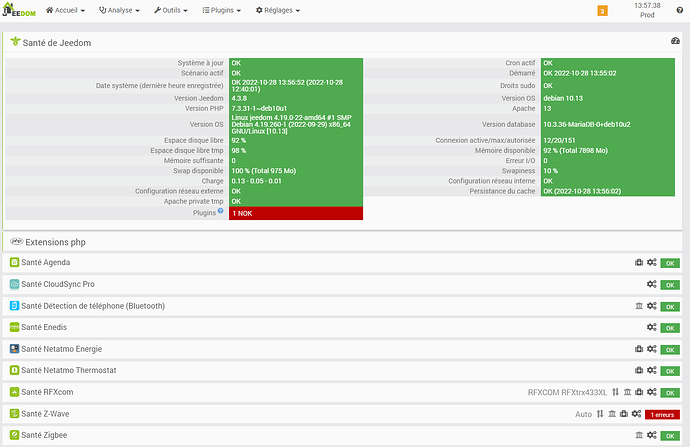Click the RFXCOM RFXtrx433XL port label

pos(567,392)
